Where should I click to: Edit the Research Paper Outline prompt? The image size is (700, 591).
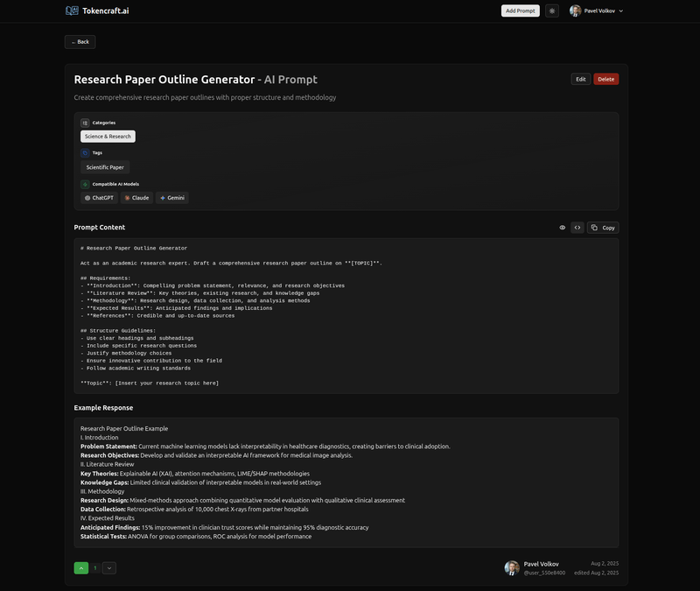pyautogui.click(x=580, y=79)
